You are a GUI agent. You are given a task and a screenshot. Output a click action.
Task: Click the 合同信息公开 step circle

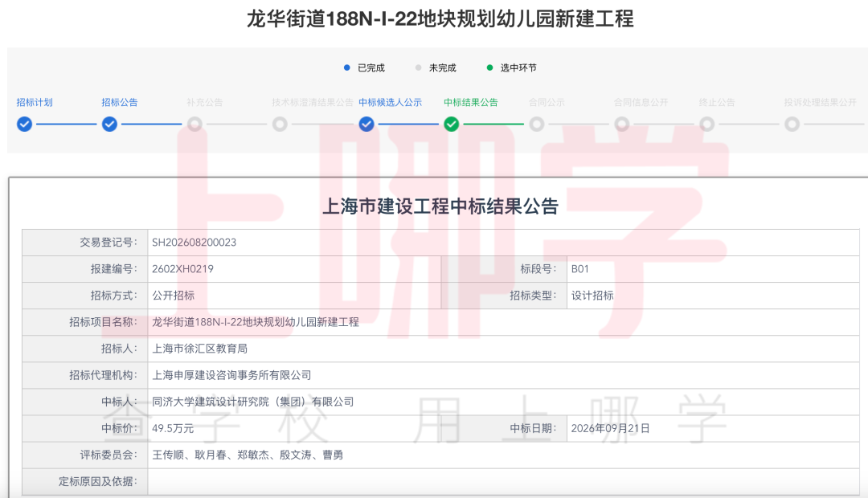click(x=621, y=124)
